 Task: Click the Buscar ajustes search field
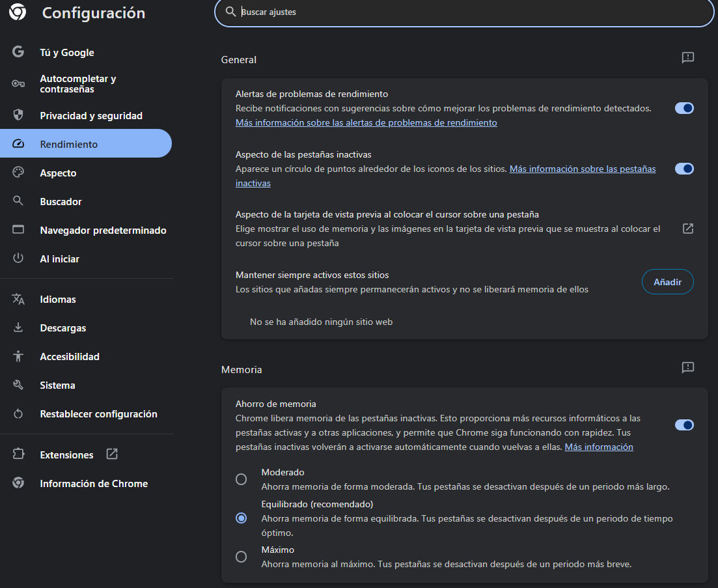click(x=463, y=12)
